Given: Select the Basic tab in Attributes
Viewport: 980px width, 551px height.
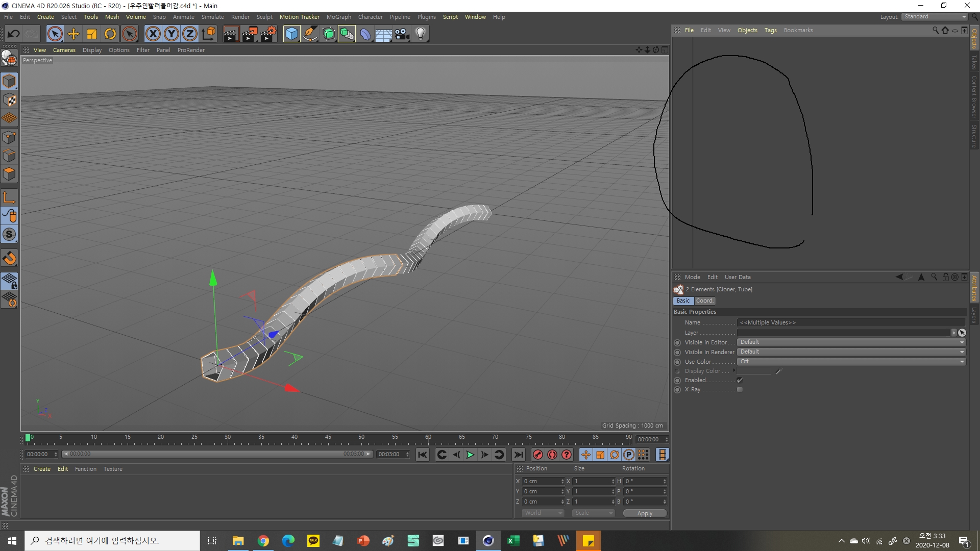Looking at the screenshot, I should point(683,301).
